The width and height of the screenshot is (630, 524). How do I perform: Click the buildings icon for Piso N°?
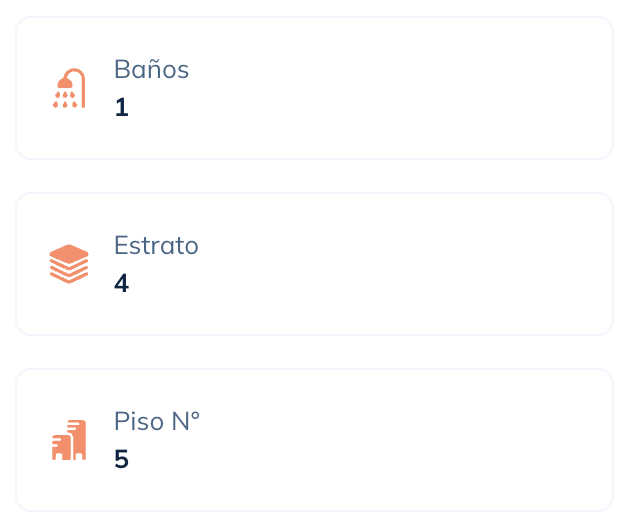(69, 440)
